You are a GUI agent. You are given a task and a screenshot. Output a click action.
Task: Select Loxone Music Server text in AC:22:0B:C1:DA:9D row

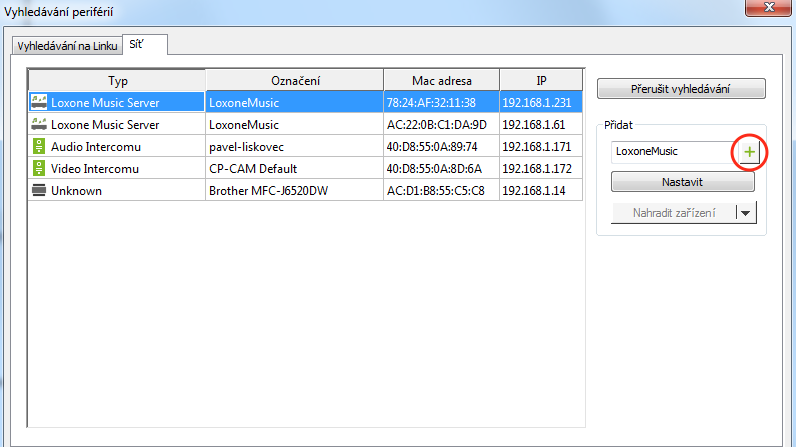(x=105, y=125)
